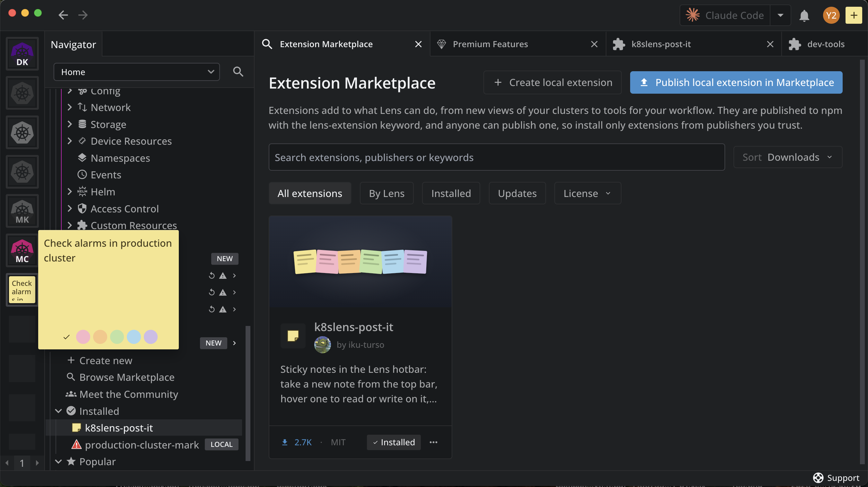Click the Installed button on the card

point(394,442)
